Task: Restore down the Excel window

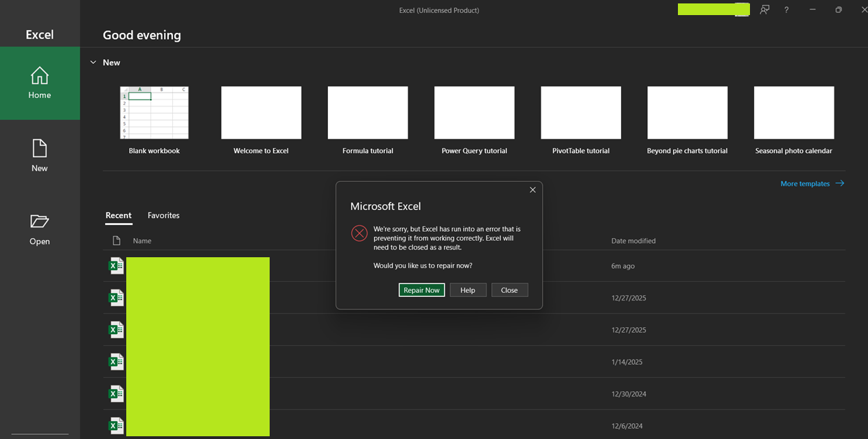Action: point(838,10)
